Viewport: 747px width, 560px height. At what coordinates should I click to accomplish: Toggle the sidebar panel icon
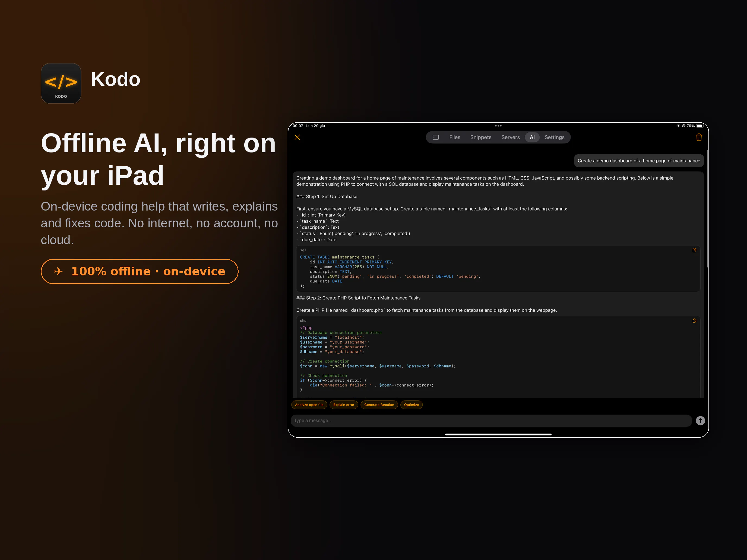436,137
